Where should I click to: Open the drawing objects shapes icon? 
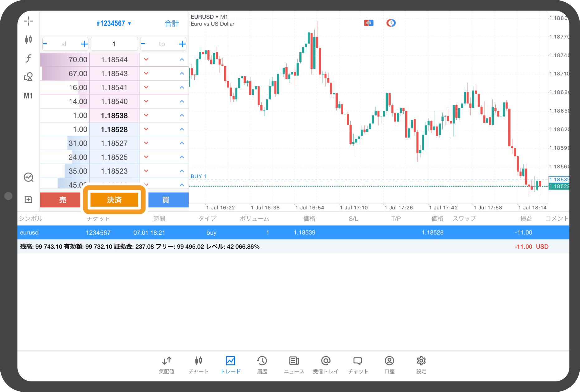28,77
